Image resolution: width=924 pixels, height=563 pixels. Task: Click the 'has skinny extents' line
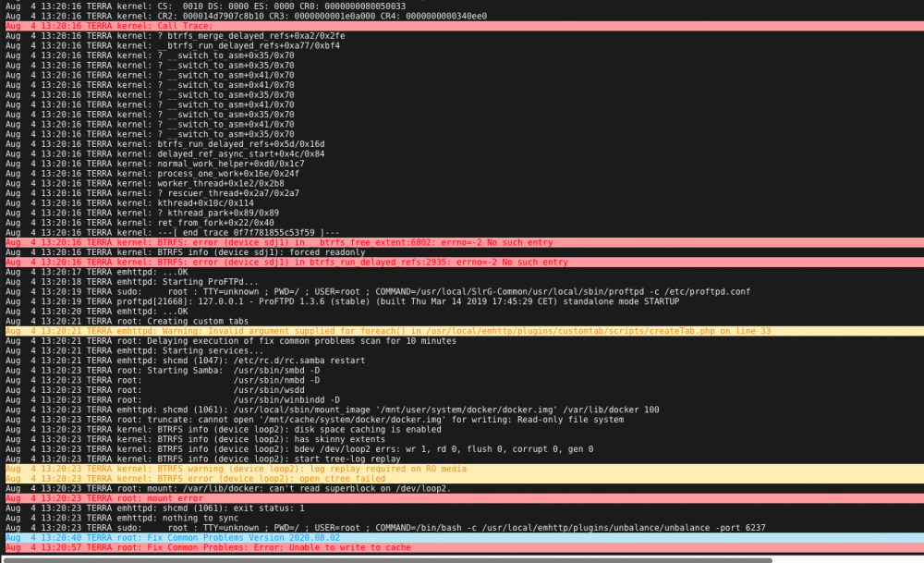point(195,439)
